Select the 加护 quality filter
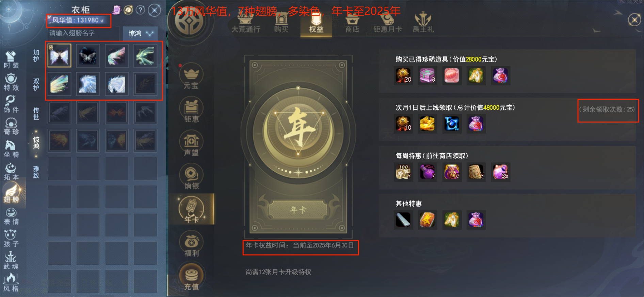Screen dimensions: 644x297 [x=36, y=56]
